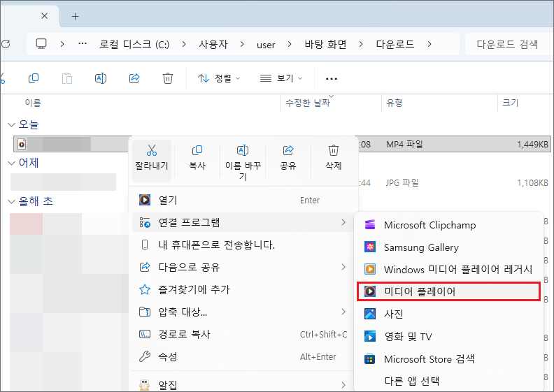Open the file with 사진 app
This screenshot has height=392, width=554.
[393, 314]
